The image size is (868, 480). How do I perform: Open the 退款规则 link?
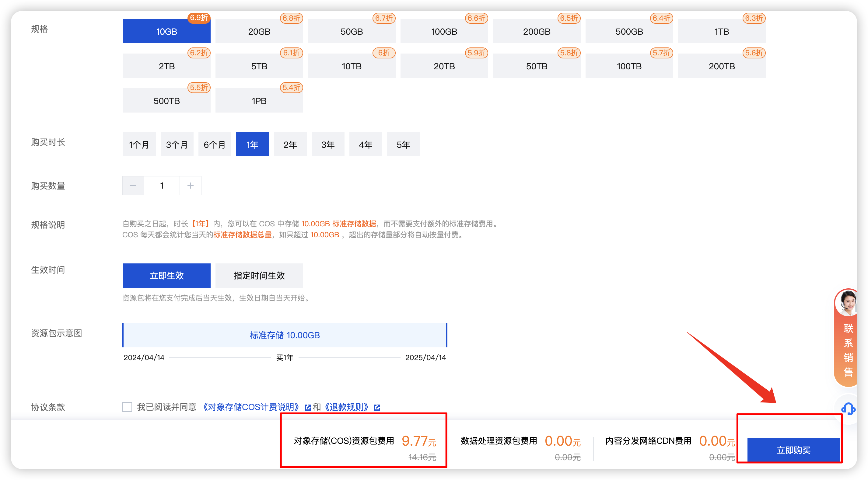(x=346, y=407)
